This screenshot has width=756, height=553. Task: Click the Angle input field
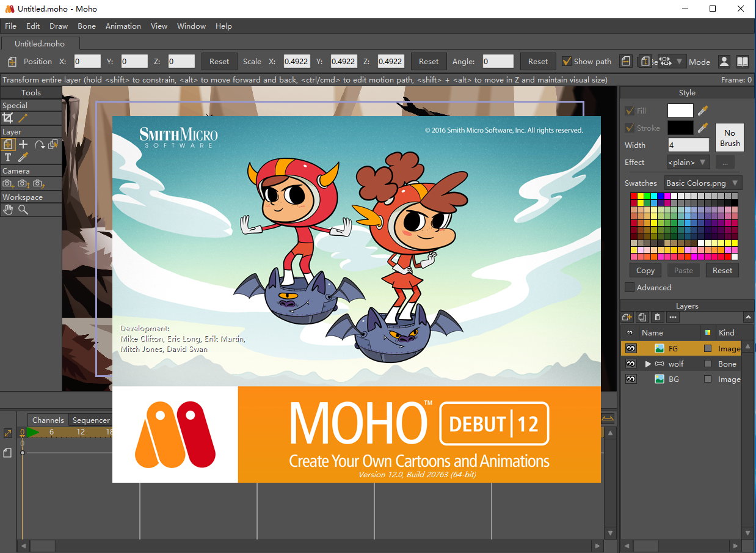pyautogui.click(x=498, y=61)
